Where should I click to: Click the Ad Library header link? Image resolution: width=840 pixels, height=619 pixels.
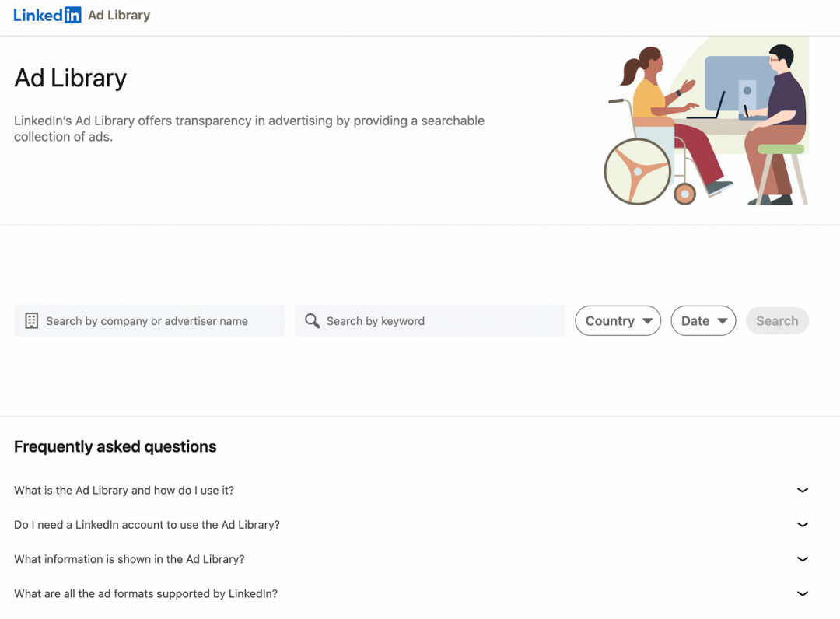119,16
